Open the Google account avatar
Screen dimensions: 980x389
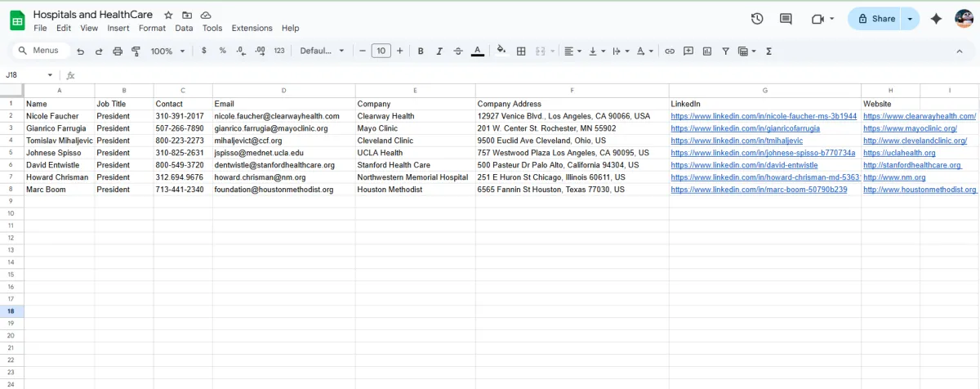click(x=964, y=19)
